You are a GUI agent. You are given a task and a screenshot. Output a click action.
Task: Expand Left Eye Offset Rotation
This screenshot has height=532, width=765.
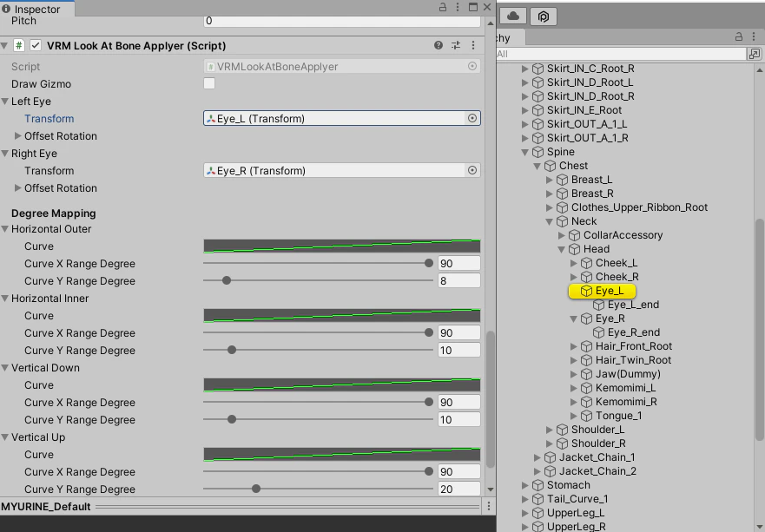(x=18, y=136)
